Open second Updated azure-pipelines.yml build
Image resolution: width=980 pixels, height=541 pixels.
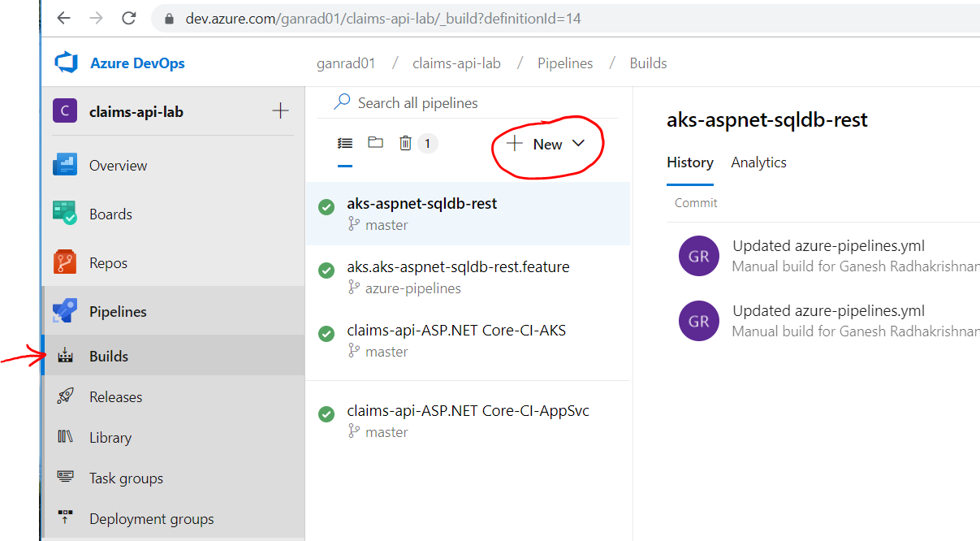(x=828, y=311)
